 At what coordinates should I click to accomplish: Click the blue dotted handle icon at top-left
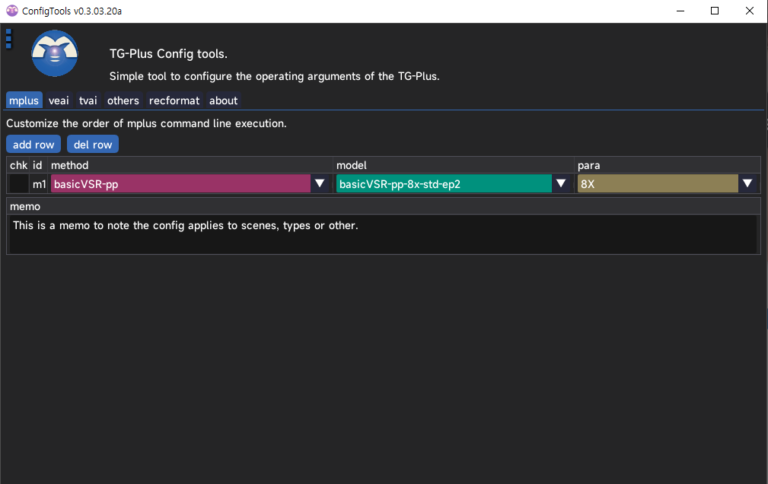[x=8, y=38]
